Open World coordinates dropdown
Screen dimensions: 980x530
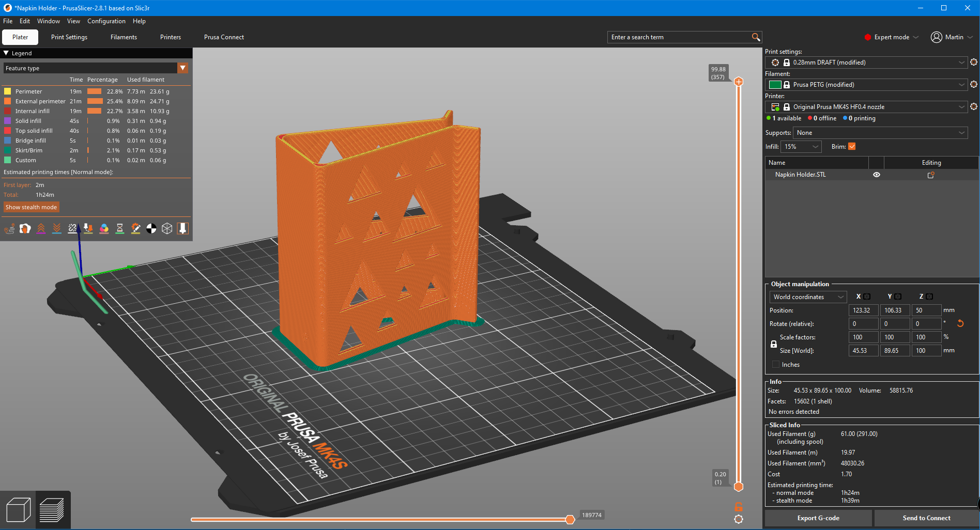pos(808,297)
